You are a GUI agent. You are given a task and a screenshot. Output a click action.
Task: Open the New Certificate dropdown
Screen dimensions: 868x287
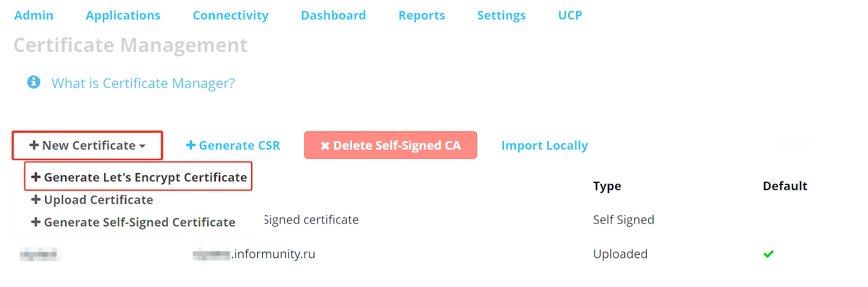[87, 145]
